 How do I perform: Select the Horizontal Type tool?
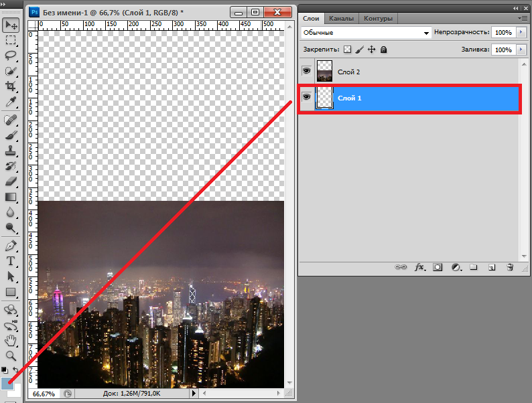11,261
